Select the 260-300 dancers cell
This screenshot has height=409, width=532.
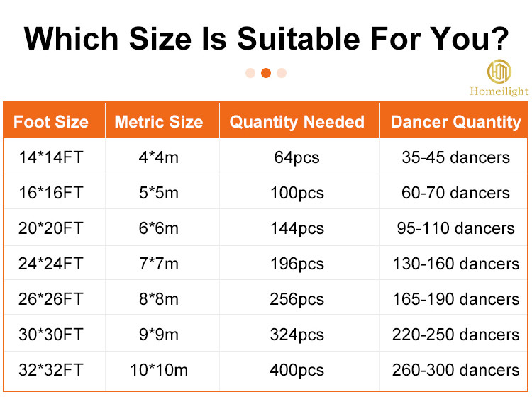(455, 370)
